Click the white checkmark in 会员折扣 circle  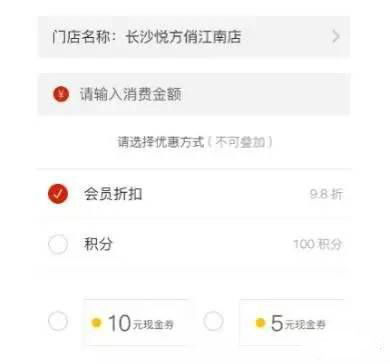[x=58, y=194]
